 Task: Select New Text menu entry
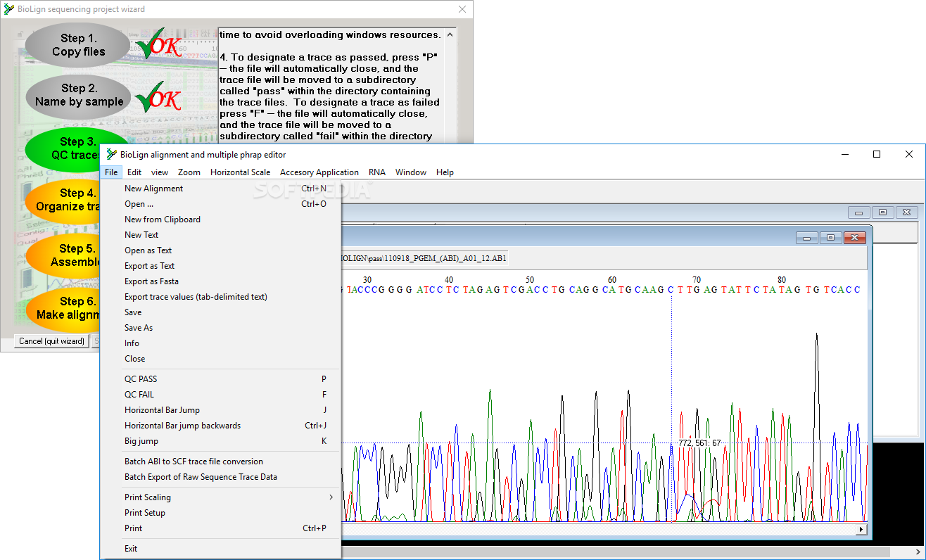point(221,235)
